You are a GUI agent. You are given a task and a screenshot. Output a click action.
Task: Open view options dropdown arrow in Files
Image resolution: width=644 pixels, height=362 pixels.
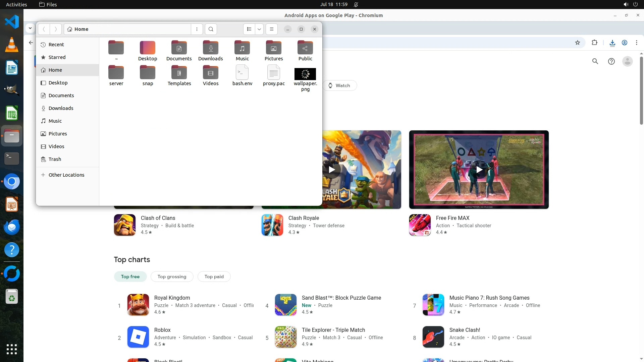point(259,29)
